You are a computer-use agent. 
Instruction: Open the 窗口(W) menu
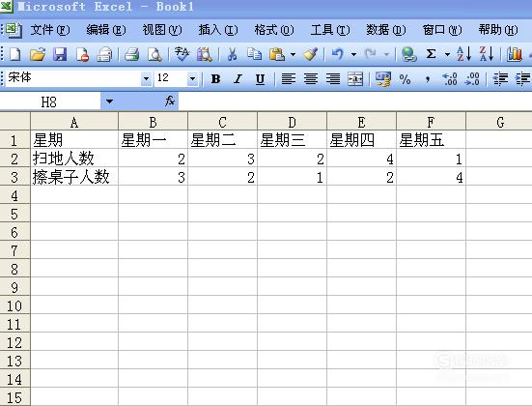[x=442, y=30]
